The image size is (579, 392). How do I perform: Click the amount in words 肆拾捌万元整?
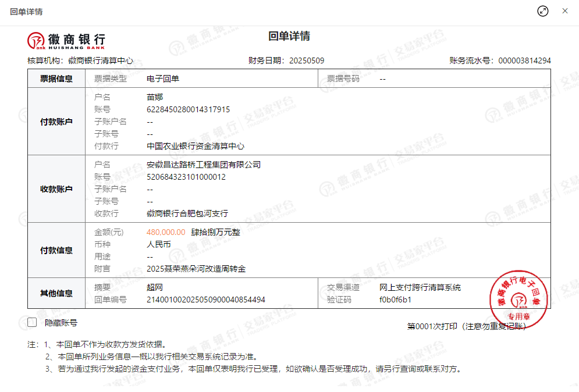tap(215, 232)
